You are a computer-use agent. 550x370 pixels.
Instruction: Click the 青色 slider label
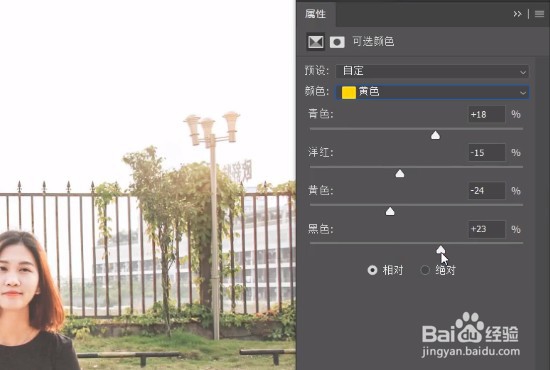pyautogui.click(x=321, y=114)
